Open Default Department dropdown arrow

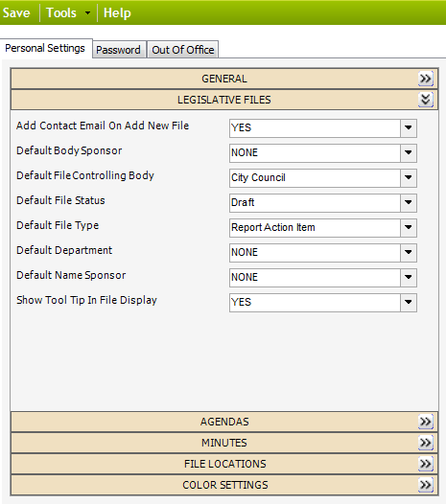(409, 252)
